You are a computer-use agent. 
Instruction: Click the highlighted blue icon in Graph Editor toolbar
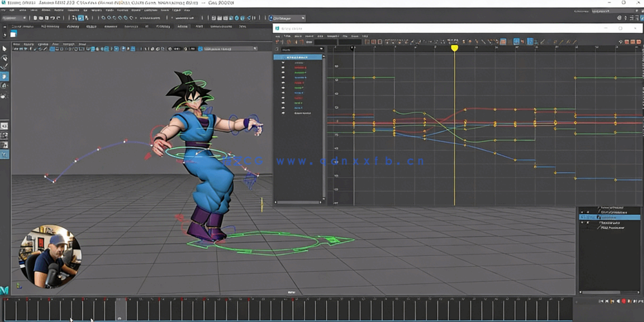(516, 41)
